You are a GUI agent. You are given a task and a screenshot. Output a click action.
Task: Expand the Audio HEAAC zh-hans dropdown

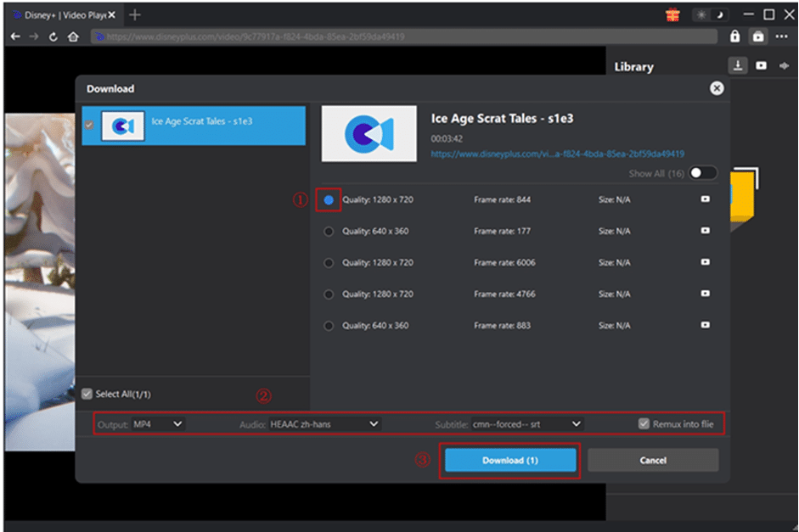click(324, 423)
